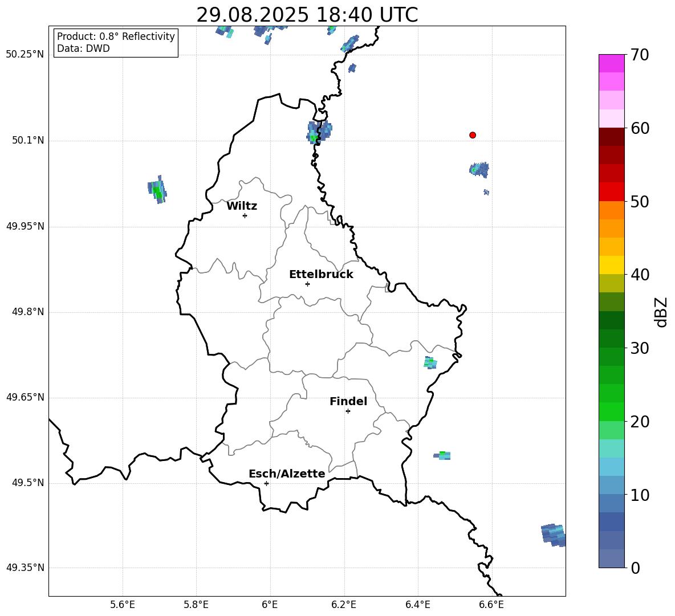Image resolution: width=675 pixels, height=616 pixels.
Task: Click the 29.08.2025 18:40 UTC title
Action: tap(307, 15)
